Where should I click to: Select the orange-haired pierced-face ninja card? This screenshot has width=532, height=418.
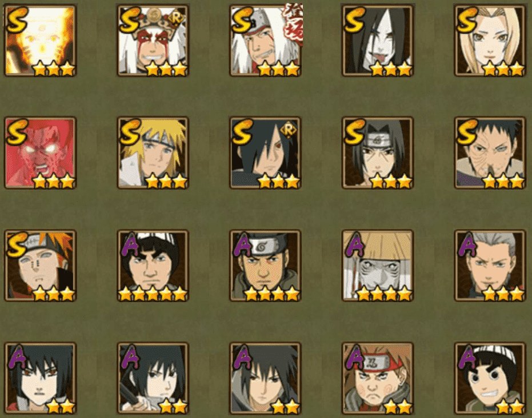click(x=40, y=266)
